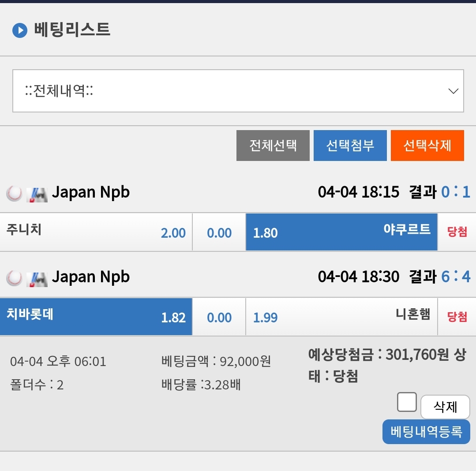Click baseball icon of the 18:30 match
The height and width of the screenshot is (471, 476).
(x=14, y=278)
